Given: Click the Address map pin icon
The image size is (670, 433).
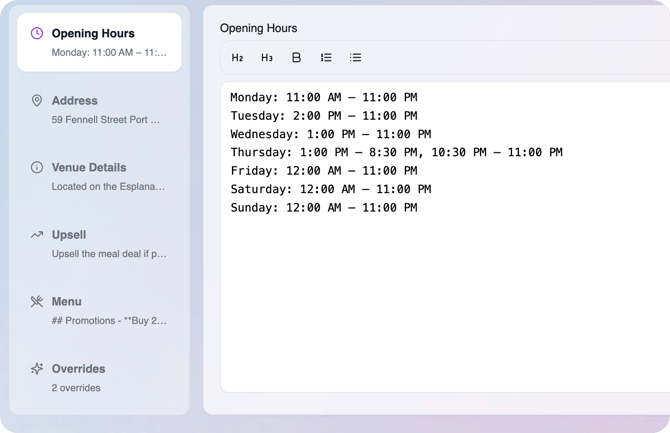Looking at the screenshot, I should (37, 100).
